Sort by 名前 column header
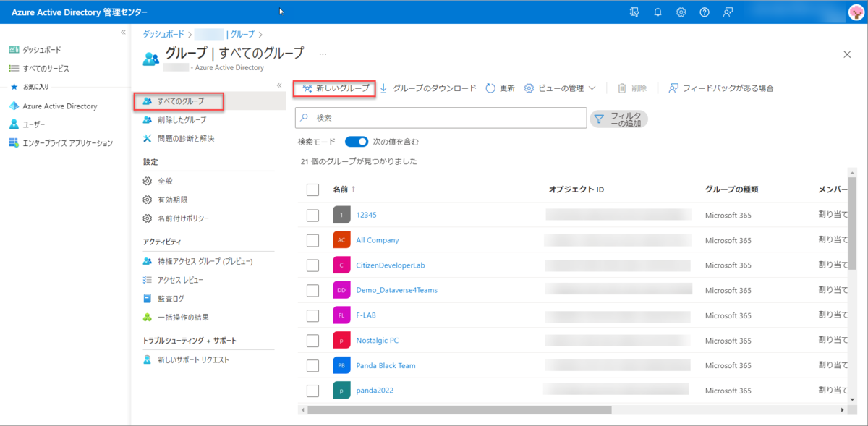868x426 pixels. [x=344, y=189]
